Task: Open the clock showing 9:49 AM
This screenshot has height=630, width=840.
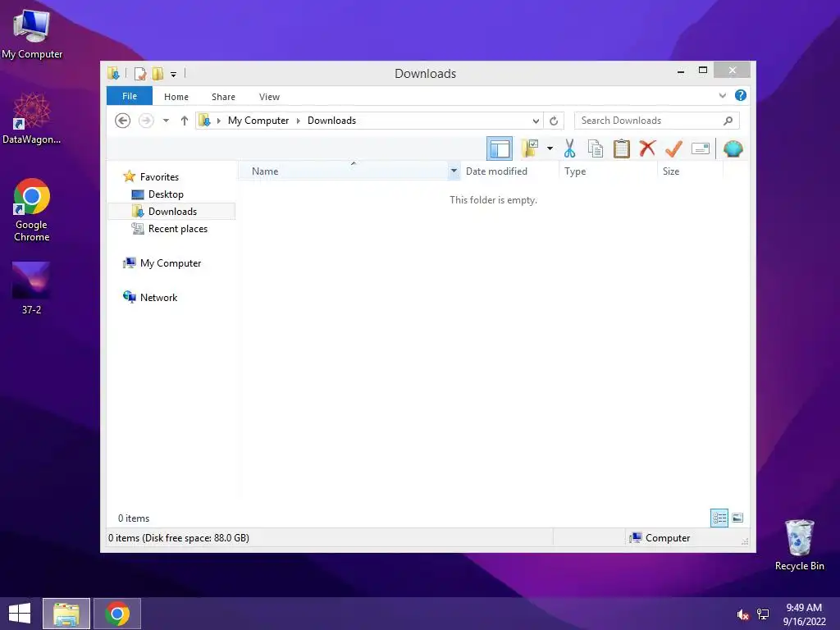Action: click(x=804, y=614)
